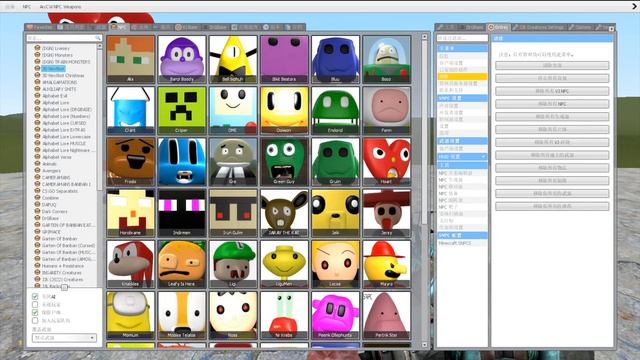Open the Dark Corners category

pyautogui.click(x=55, y=211)
